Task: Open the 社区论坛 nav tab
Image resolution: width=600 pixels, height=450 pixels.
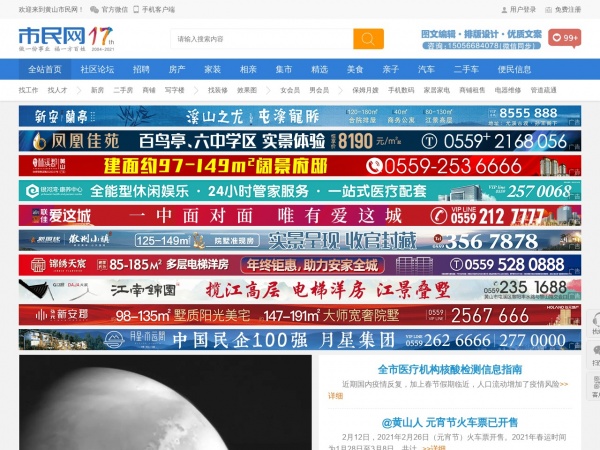Action: [x=97, y=69]
